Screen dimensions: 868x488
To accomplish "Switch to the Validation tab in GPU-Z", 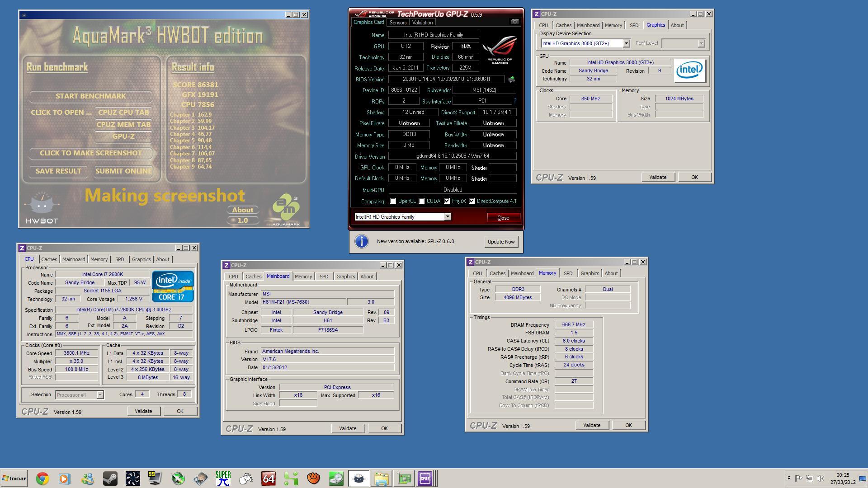I will 423,23.
